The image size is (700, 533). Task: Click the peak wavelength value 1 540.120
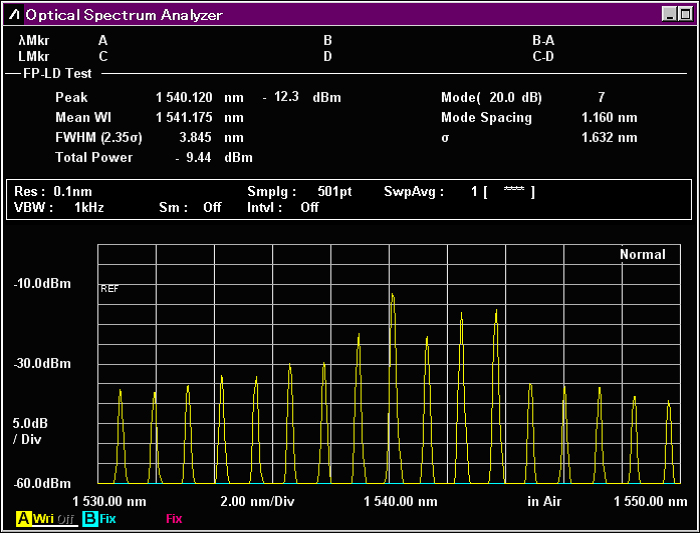click(x=184, y=97)
